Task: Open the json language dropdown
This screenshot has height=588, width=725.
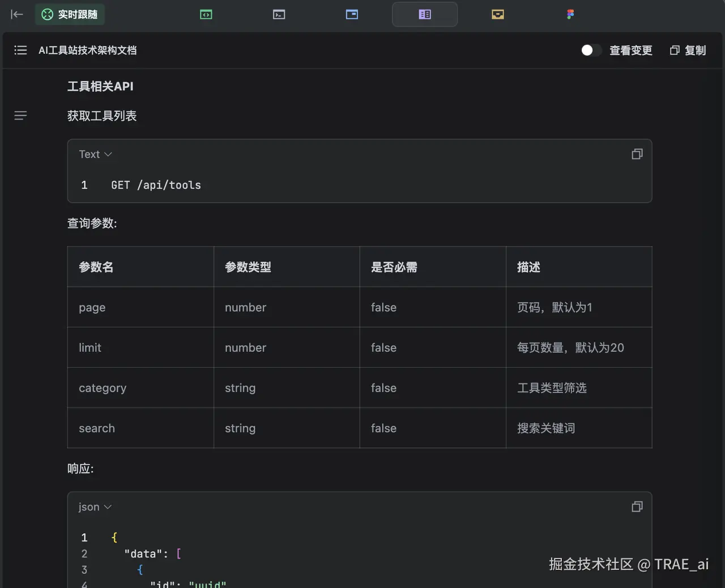Action: click(95, 507)
